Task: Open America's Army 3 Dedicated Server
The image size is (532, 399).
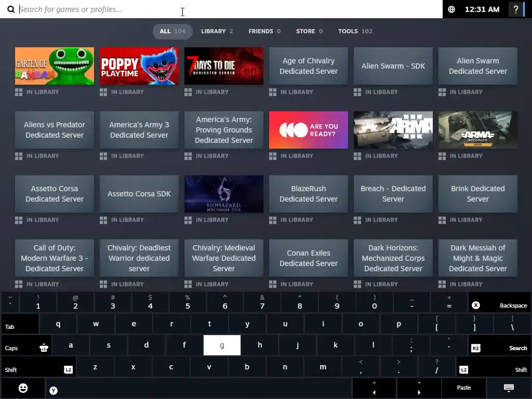Action: coord(139,130)
